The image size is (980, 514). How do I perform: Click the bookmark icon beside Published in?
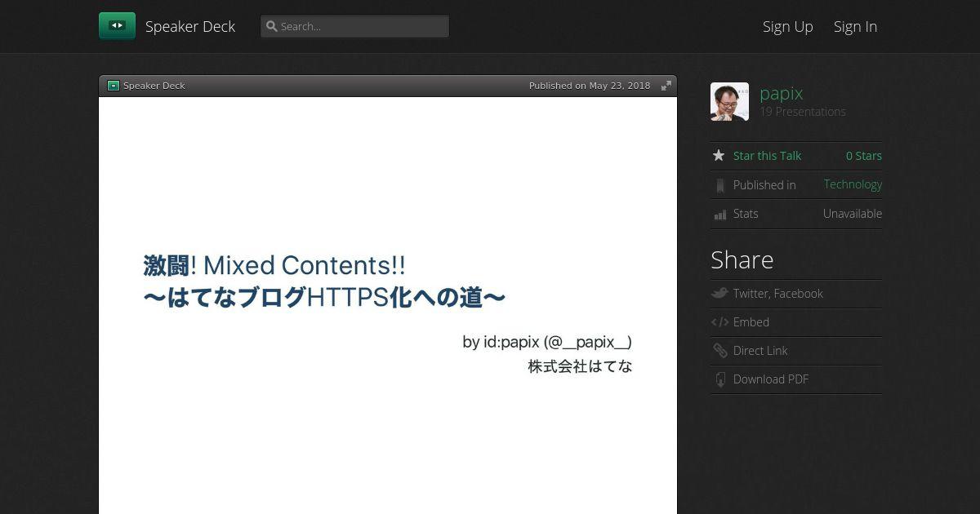pos(719,185)
